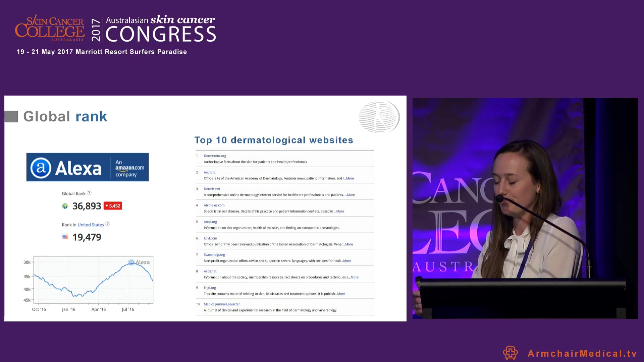644x362 pixels.
Task: Click the US flag icon beside 19,479
Action: coord(65,237)
